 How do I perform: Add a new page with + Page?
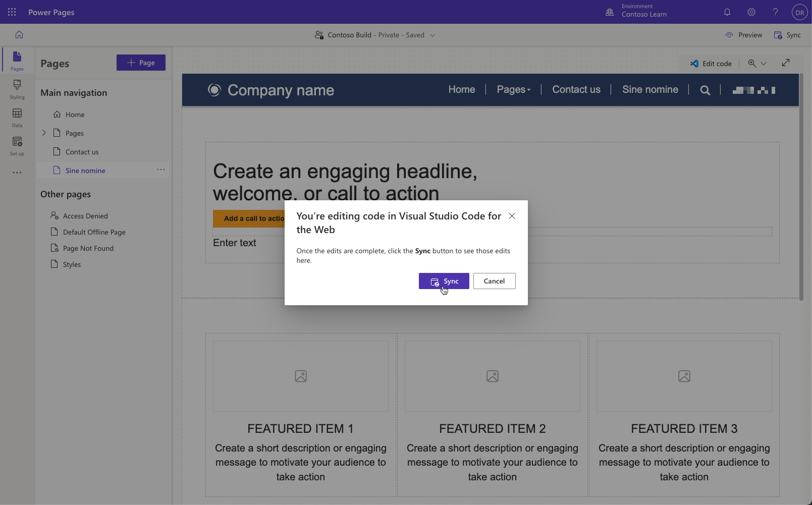pos(141,62)
